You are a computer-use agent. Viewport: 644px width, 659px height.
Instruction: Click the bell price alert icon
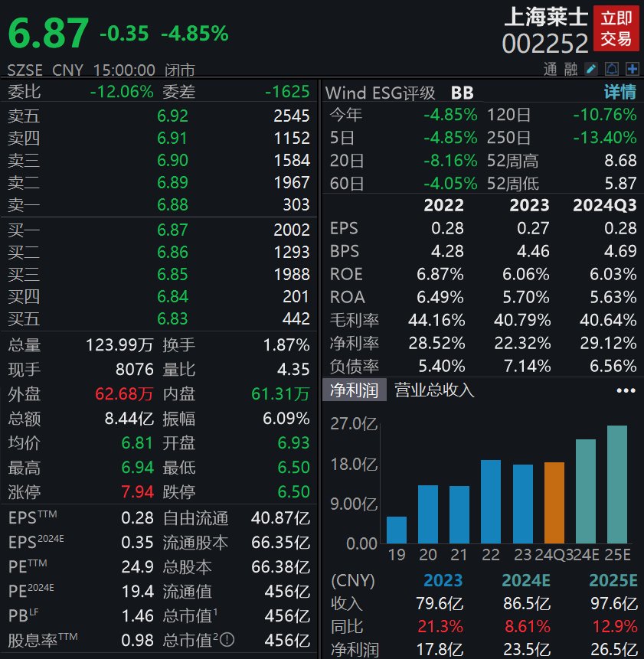pos(612,69)
